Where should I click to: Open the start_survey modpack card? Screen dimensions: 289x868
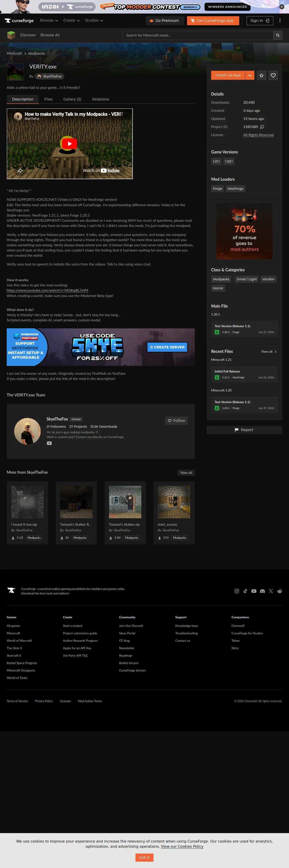[x=174, y=512]
